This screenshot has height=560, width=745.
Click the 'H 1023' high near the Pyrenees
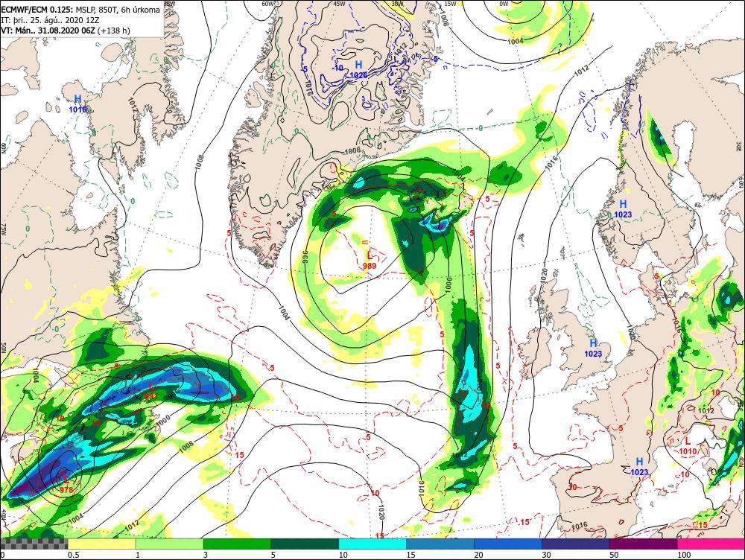point(639,466)
